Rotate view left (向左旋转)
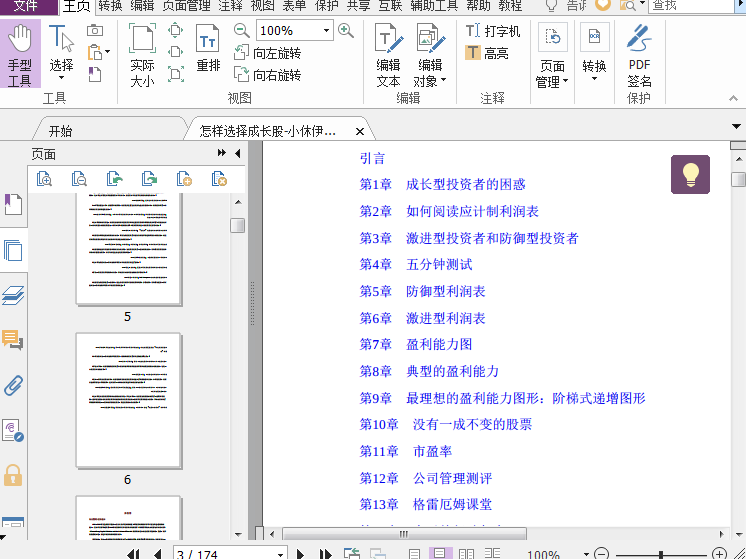This screenshot has width=746, height=559. tap(267, 53)
